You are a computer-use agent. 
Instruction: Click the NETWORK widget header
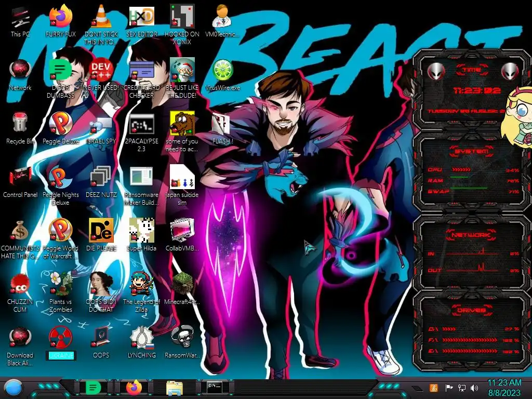pos(471,234)
